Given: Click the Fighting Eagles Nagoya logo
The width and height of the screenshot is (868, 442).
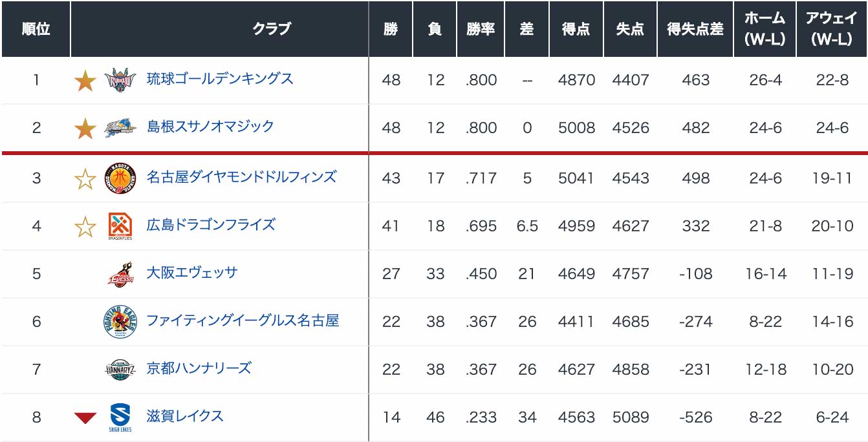Looking at the screenshot, I should coord(120,322).
